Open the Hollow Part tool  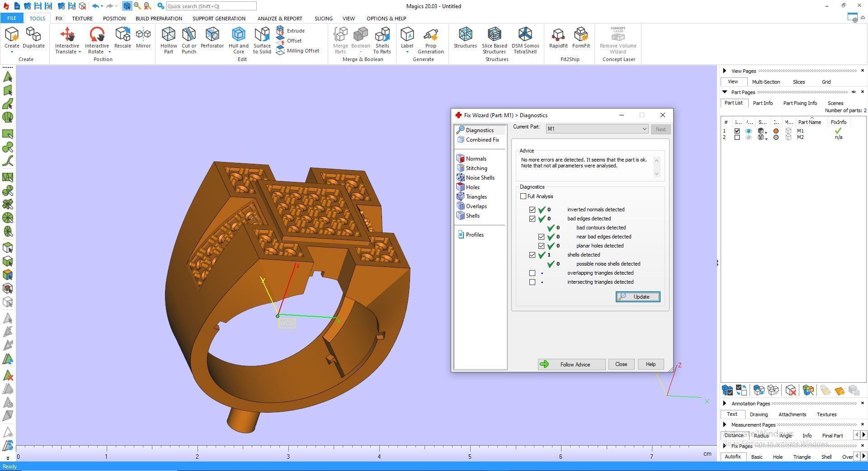(x=169, y=40)
